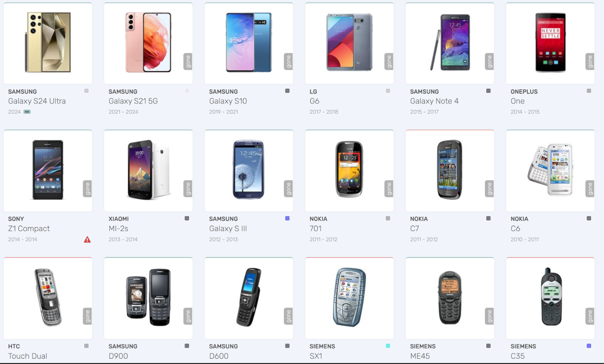This screenshot has height=364, width=604.
Task: Click the 'gone' tag on LG G6 card
Action: click(x=389, y=62)
